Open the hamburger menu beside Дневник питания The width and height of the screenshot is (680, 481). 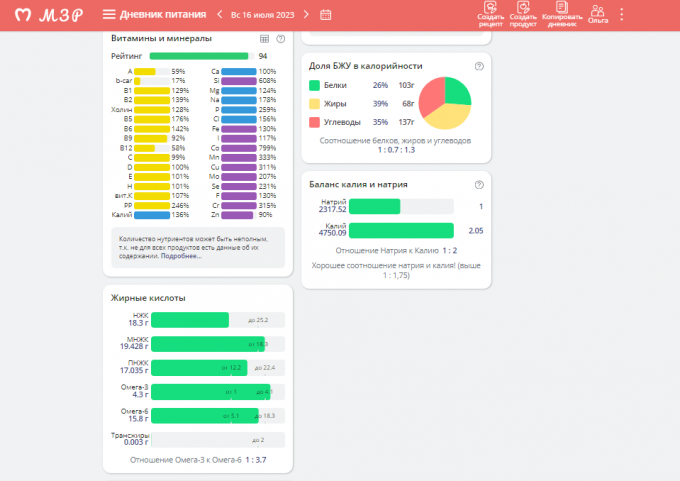click(109, 14)
